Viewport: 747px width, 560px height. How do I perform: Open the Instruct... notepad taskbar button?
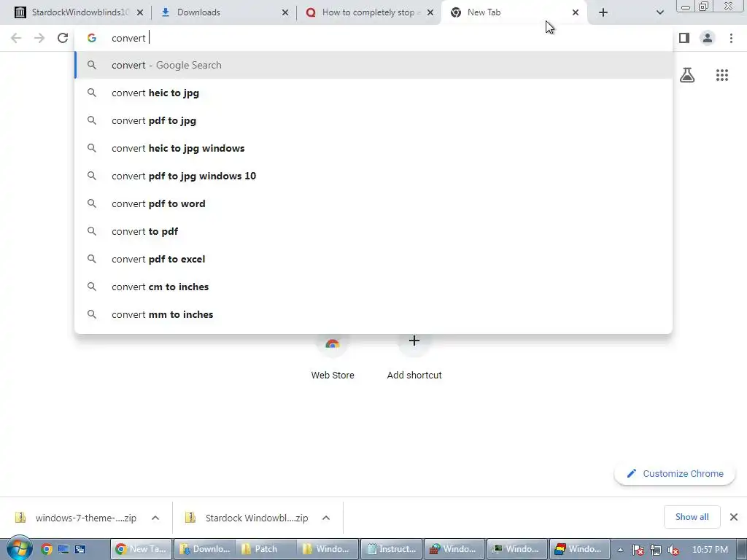point(391,549)
